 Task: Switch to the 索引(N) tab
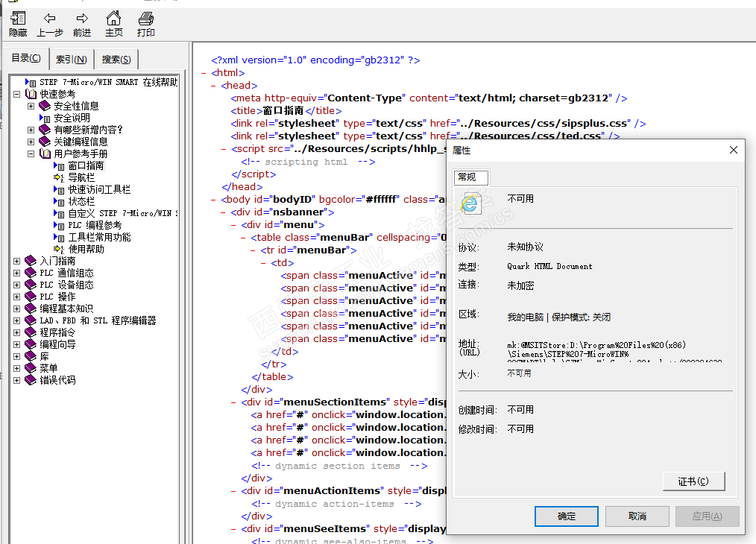click(x=72, y=60)
